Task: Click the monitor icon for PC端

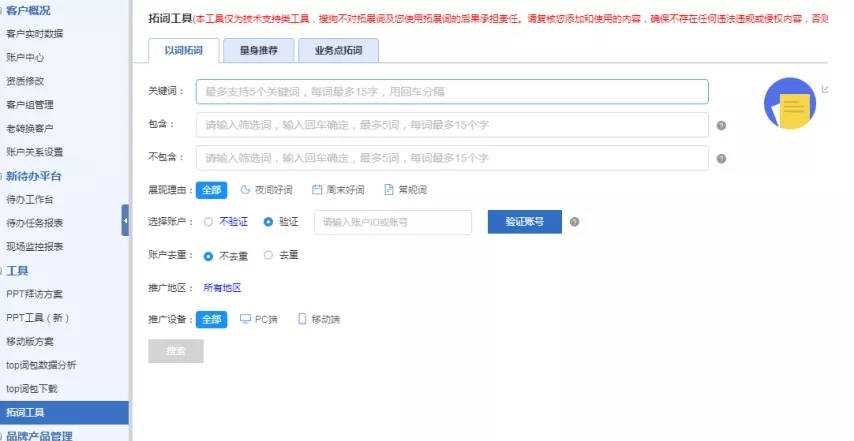Action: [x=246, y=320]
